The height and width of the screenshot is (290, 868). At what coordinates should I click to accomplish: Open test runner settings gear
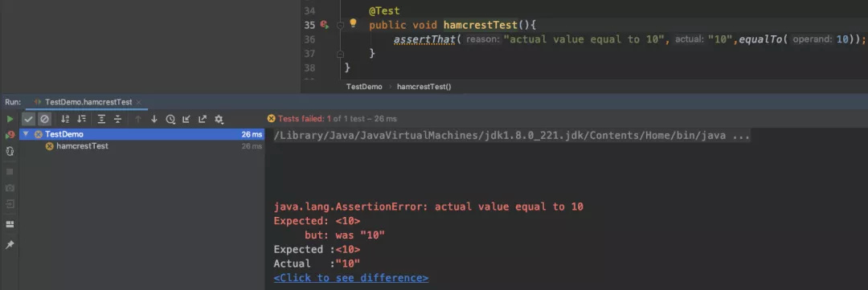pos(219,119)
